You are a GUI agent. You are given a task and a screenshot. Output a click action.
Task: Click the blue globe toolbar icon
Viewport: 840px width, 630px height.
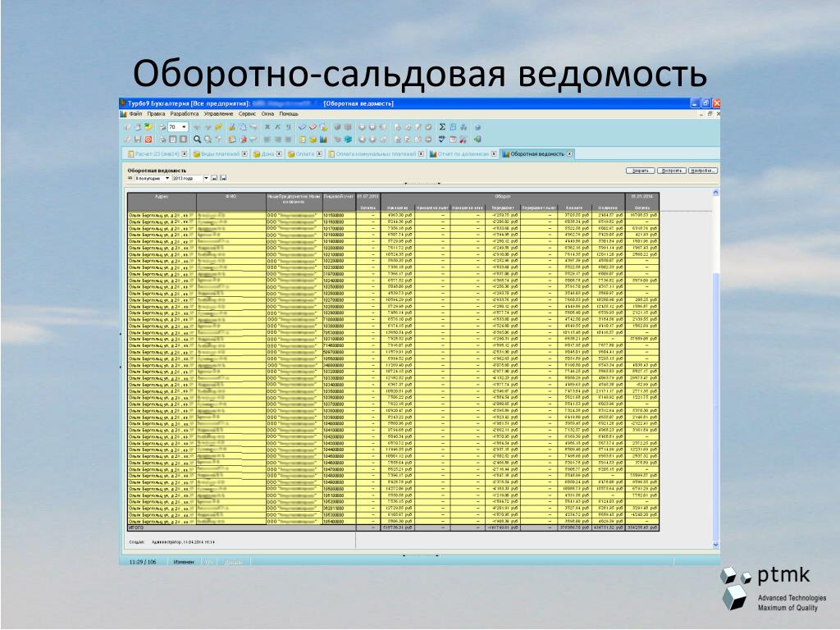coord(477,127)
